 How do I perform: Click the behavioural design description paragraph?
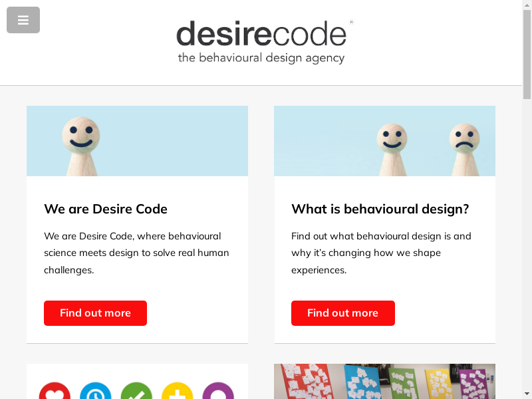pos(381,253)
